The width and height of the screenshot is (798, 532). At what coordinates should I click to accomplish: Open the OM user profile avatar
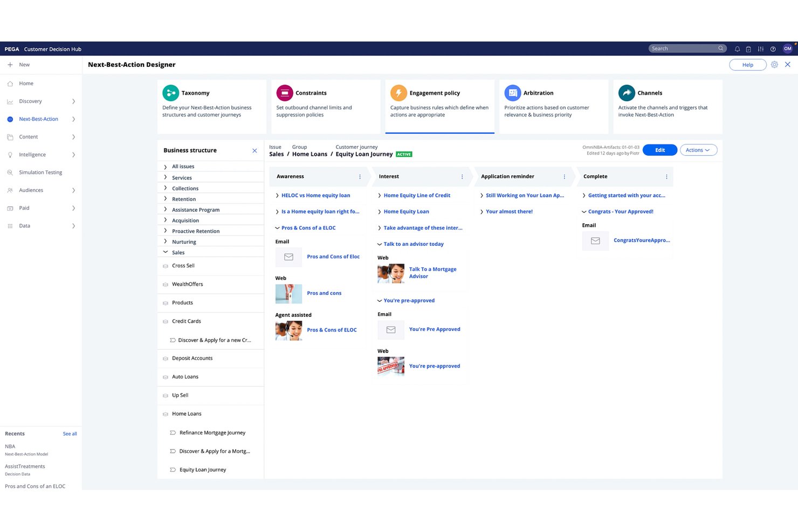[788, 49]
